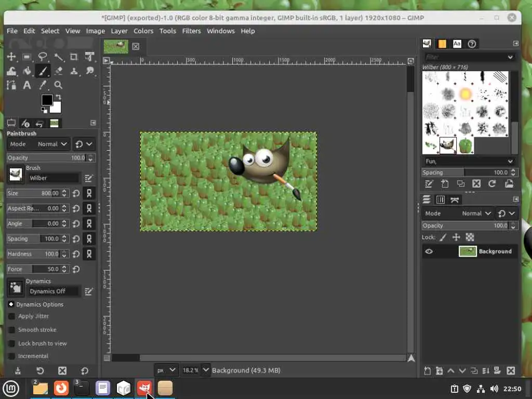
Task: Select the Move tool
Action: 11,57
